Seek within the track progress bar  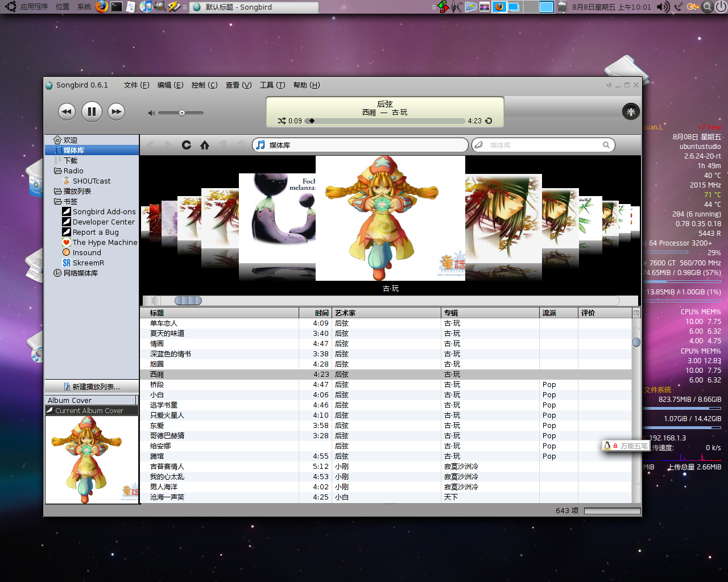point(385,121)
